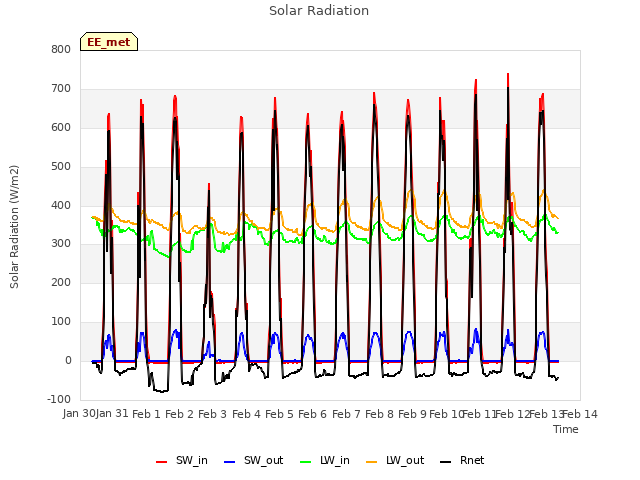Viewport: 640px width, 480px height.
Task: Click the Feb 6 x-axis label
Action: (x=312, y=414)
